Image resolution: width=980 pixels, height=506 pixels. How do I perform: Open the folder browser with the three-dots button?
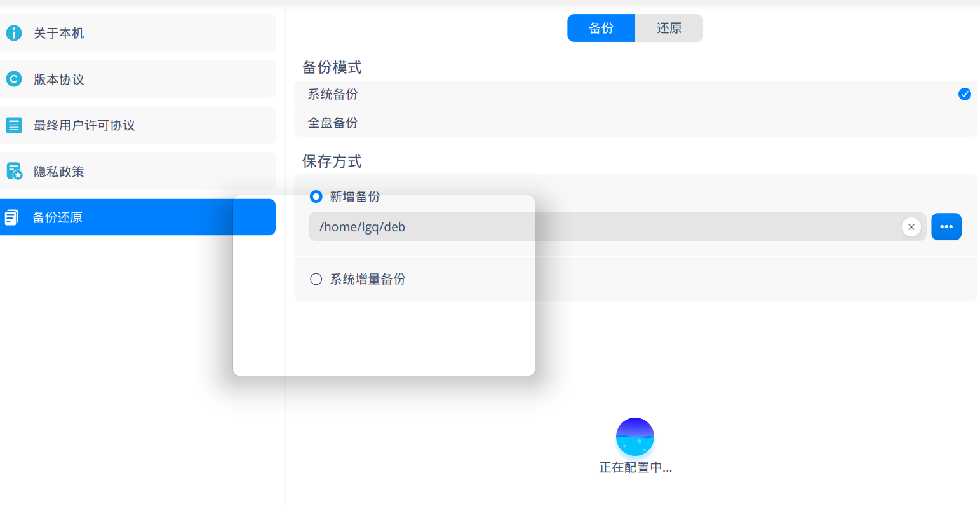click(946, 227)
